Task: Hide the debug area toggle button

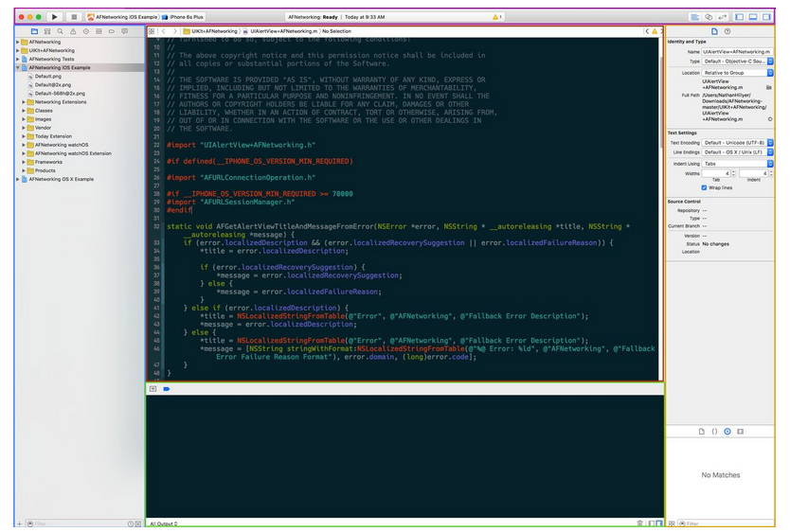Action: 153,389
